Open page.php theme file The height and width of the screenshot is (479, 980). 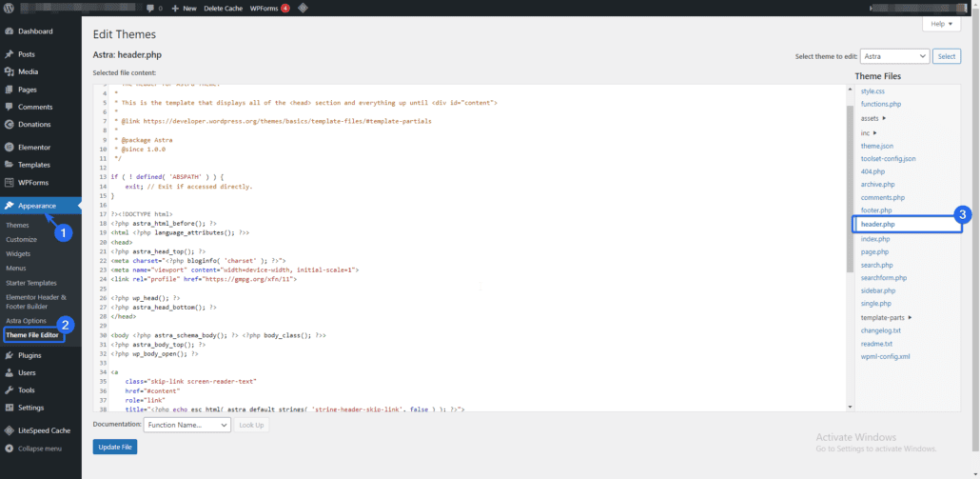point(874,252)
